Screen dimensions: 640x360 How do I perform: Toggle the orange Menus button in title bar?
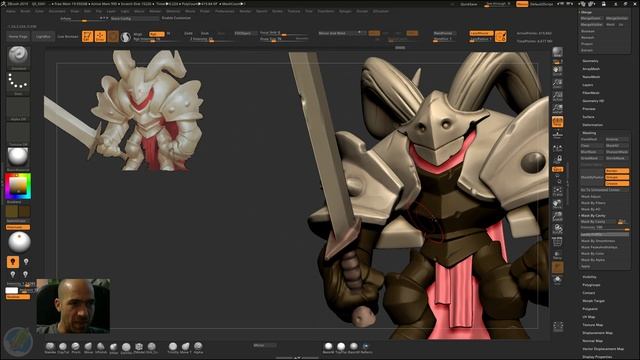tap(522, 4)
